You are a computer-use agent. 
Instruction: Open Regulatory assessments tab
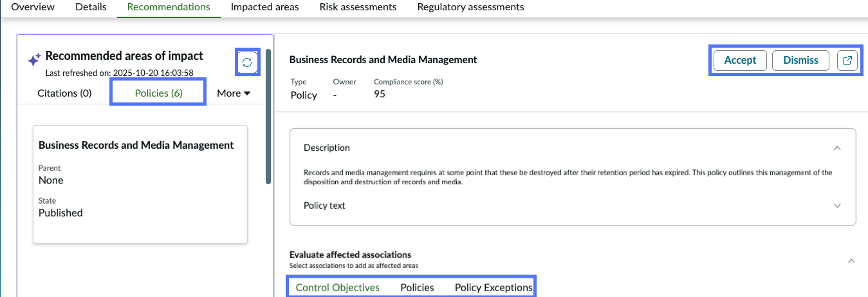point(470,7)
